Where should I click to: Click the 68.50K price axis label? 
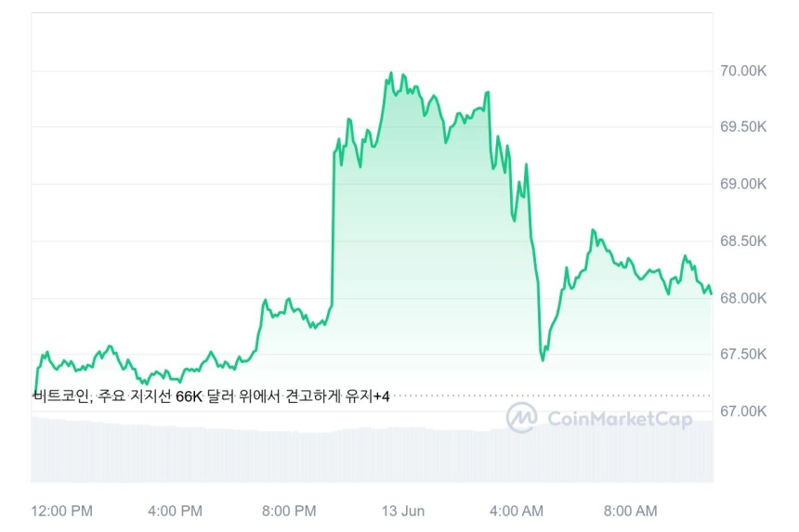point(743,240)
